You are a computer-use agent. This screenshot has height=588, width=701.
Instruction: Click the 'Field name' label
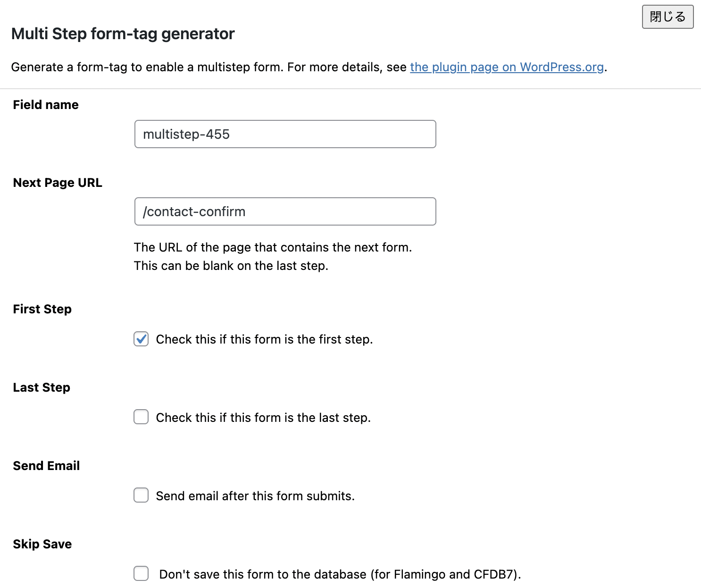(x=46, y=105)
